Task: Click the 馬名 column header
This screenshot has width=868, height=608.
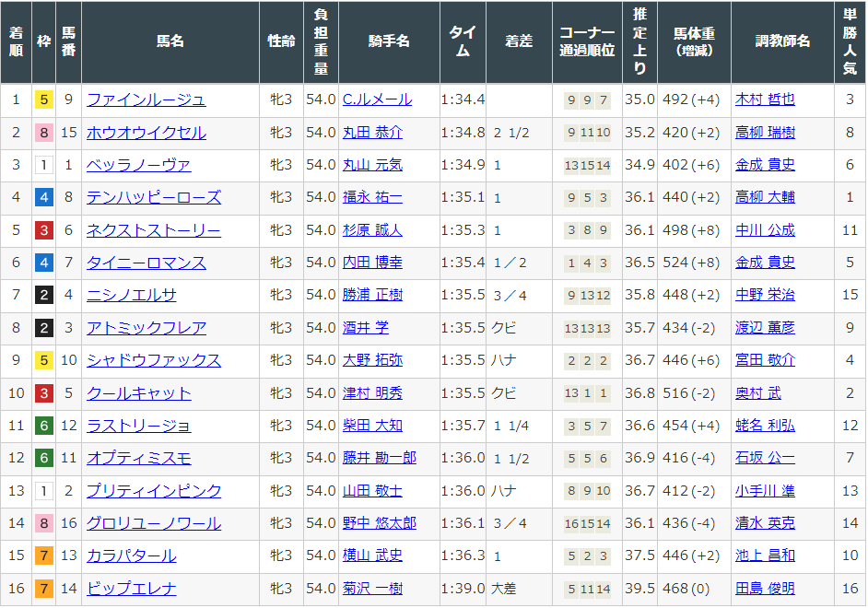Action: click(x=170, y=41)
